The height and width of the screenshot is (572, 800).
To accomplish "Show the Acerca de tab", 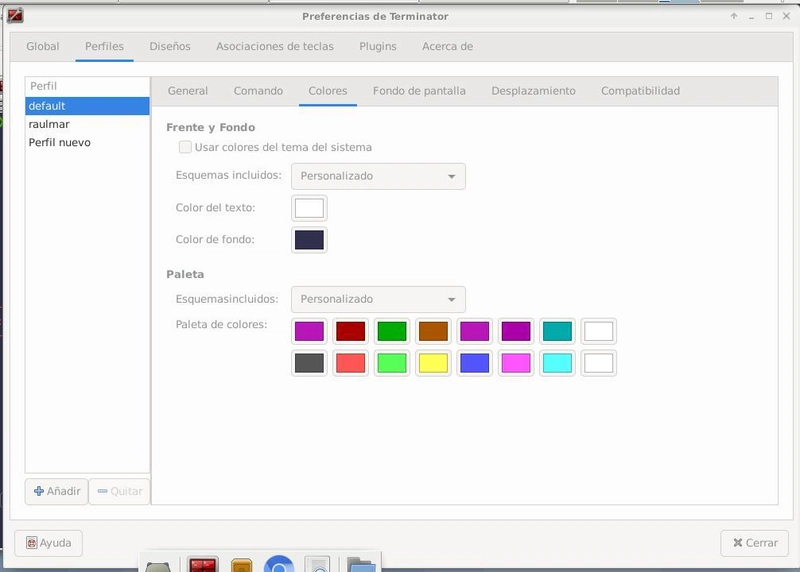I will [x=447, y=46].
